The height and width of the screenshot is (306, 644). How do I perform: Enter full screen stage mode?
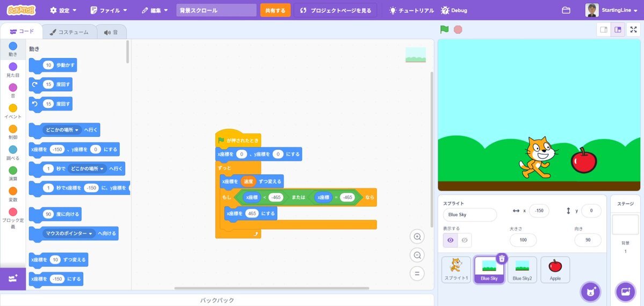point(633,30)
